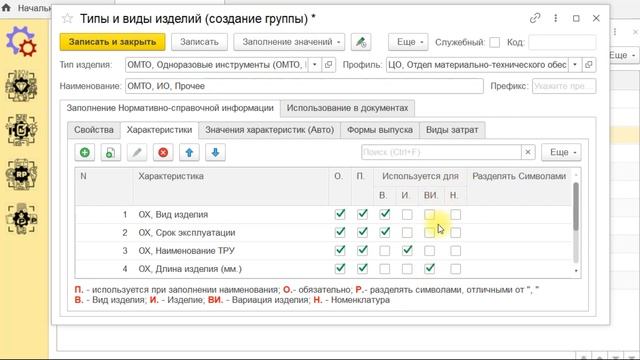The width and height of the screenshot is (640, 360).
Task: Open Значения характеристик (Авто) tab
Action: [x=269, y=130]
